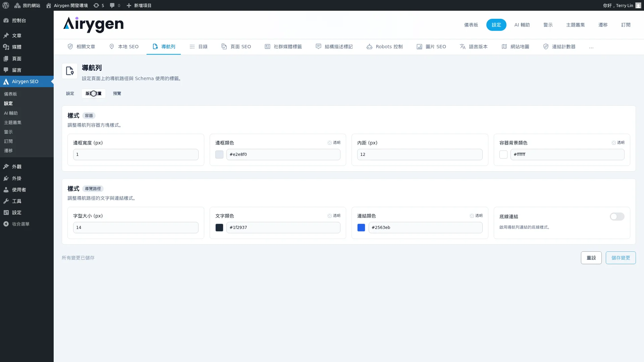This screenshot has width=644, height=362.
Task: Open the 控制台 dashboard in sidebar
Action: click(x=27, y=20)
